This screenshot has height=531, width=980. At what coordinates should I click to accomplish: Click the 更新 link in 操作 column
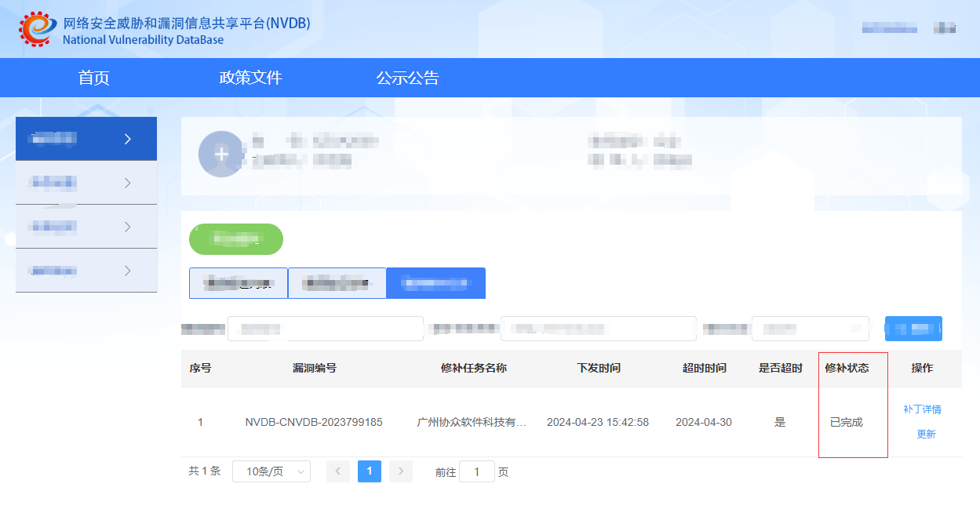(x=926, y=435)
